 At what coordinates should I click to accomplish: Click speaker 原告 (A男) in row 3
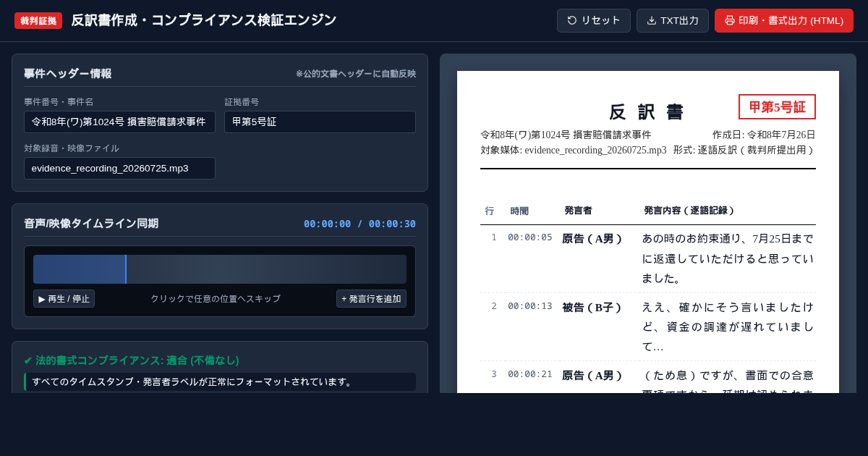click(x=592, y=376)
